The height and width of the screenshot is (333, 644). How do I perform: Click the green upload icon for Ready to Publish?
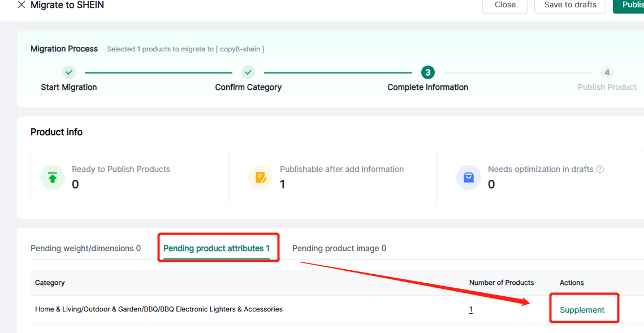(53, 178)
